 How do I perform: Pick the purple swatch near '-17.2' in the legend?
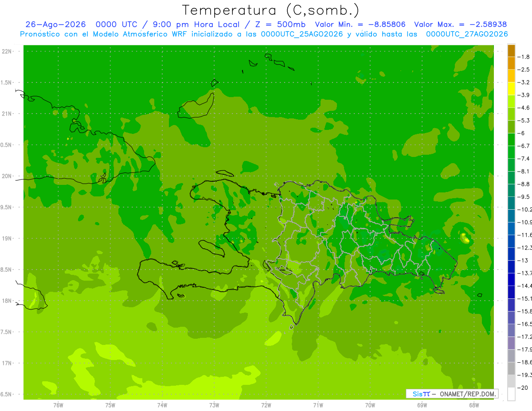pos(511,343)
